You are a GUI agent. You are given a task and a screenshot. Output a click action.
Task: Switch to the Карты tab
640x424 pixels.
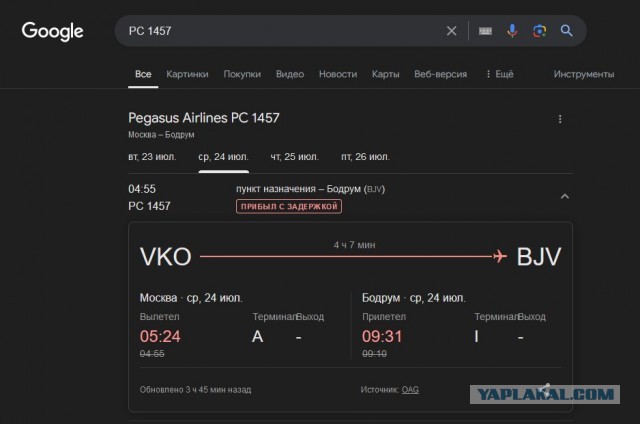click(x=386, y=74)
